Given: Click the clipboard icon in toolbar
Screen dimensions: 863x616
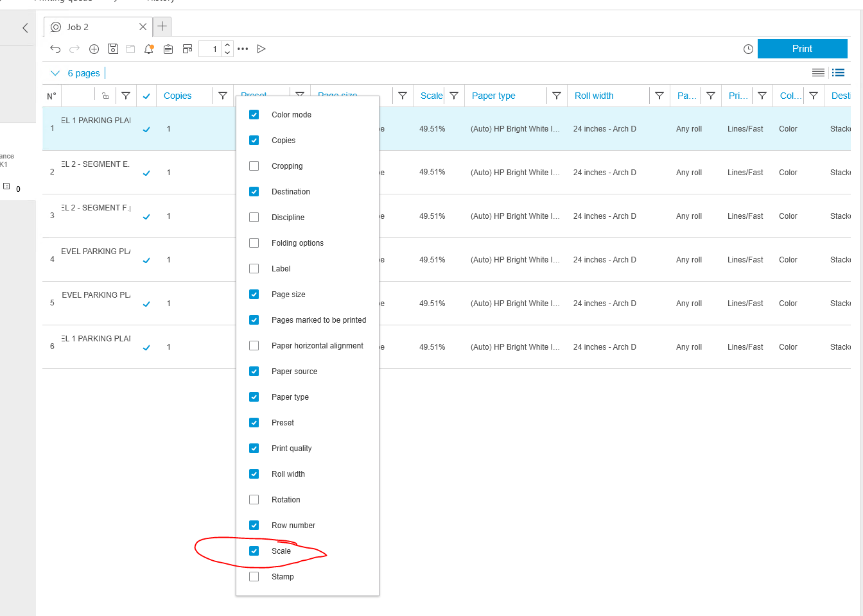Looking at the screenshot, I should pos(168,49).
